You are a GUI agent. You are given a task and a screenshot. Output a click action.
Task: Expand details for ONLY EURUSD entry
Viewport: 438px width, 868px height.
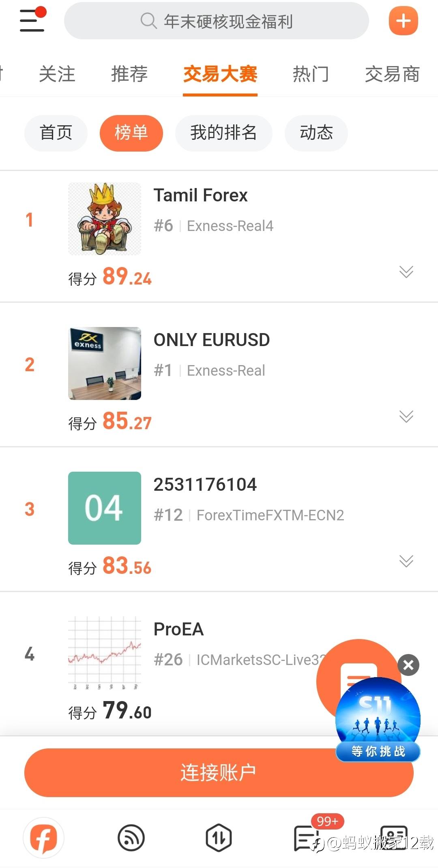point(406,416)
